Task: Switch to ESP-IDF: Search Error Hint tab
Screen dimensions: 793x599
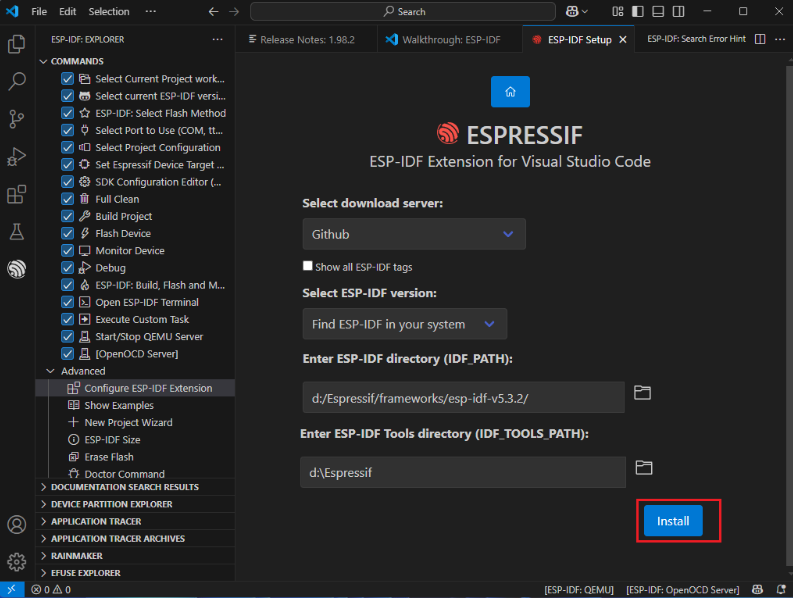Action: point(696,39)
